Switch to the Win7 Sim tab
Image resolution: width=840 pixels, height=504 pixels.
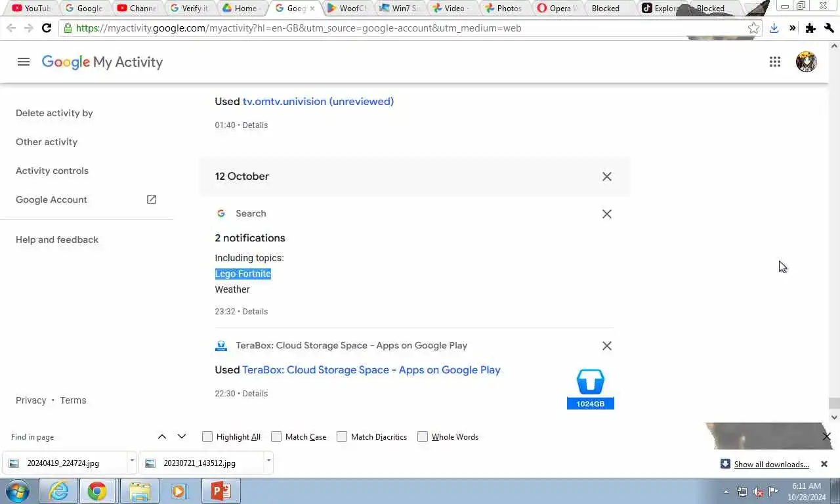coord(399,9)
